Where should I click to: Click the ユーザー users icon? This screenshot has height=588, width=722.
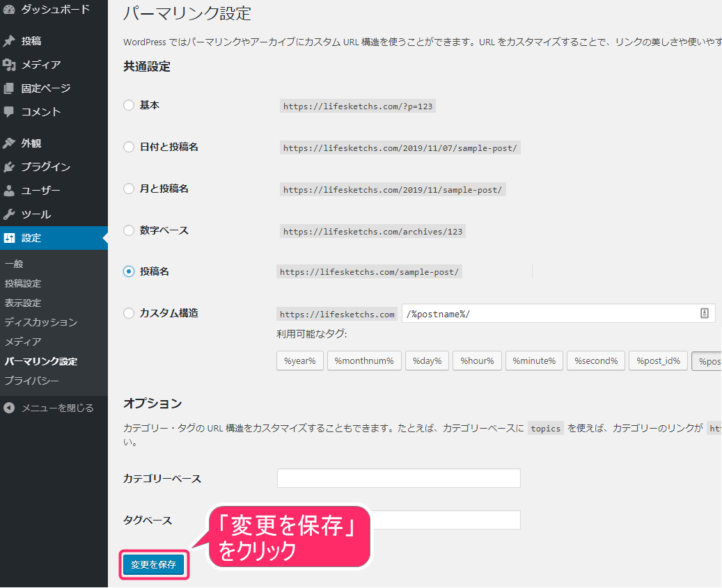[x=9, y=190]
